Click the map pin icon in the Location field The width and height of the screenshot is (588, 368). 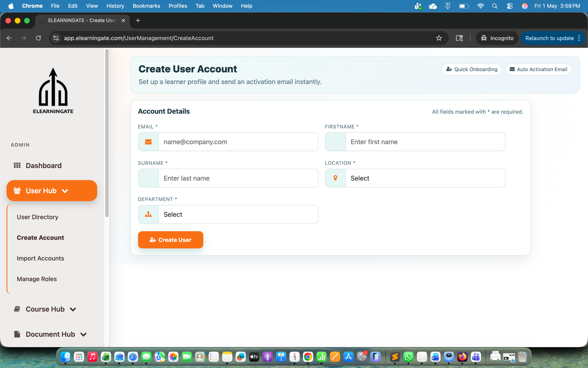335,178
